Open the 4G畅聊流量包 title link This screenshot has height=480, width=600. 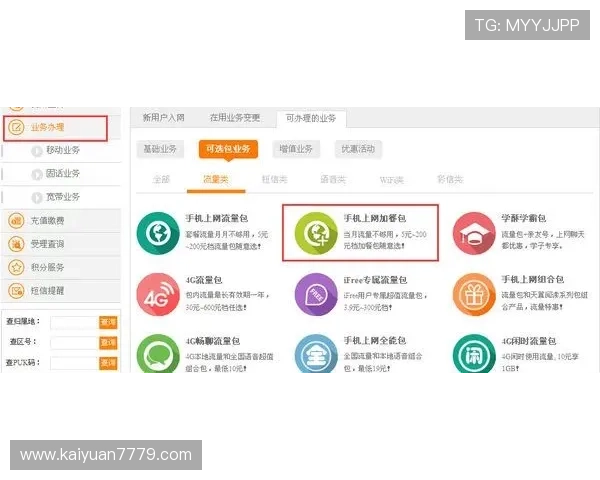click(x=213, y=341)
